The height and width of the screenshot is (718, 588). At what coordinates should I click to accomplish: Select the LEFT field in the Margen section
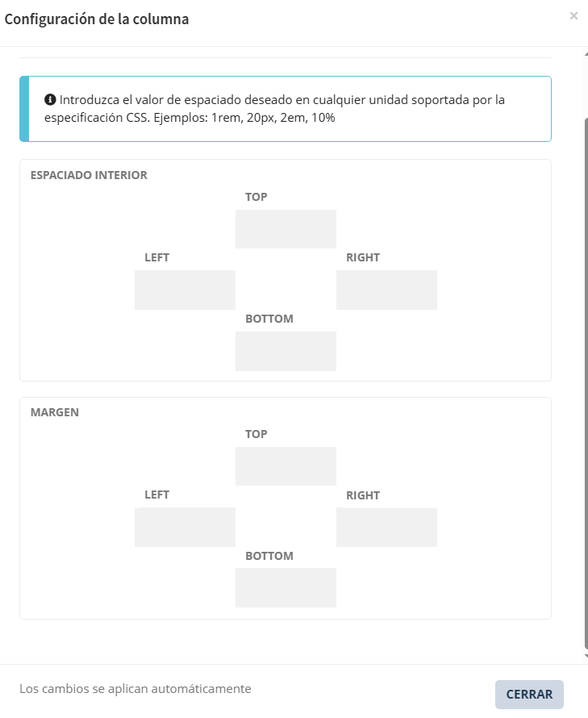point(185,528)
